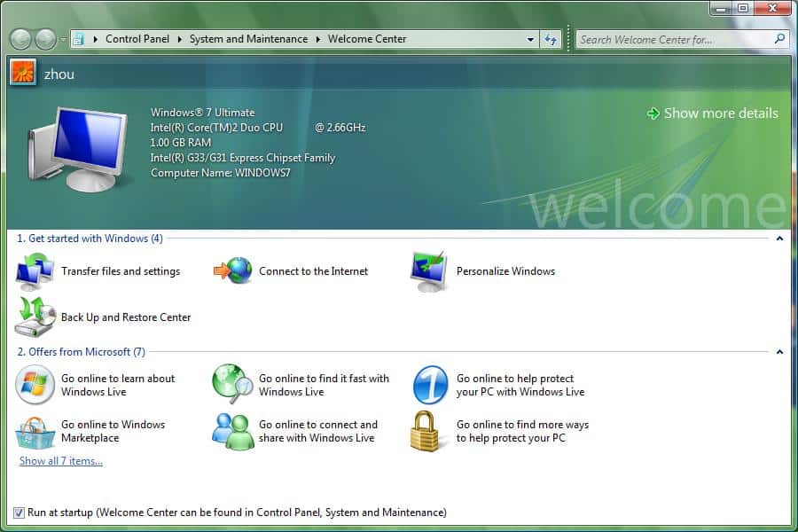The image size is (798, 532).
Task: Navigate to Control Panel via breadcrumb
Action: point(137,39)
